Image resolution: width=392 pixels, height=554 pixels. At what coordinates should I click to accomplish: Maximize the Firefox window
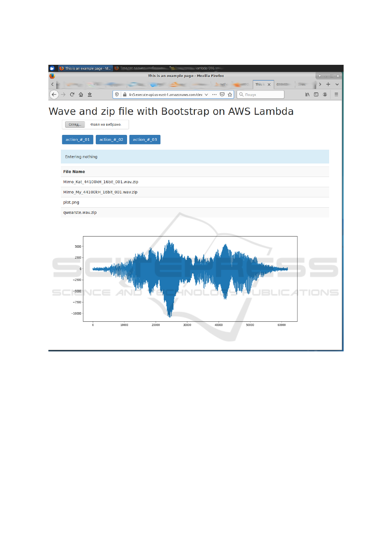tap(332, 76)
